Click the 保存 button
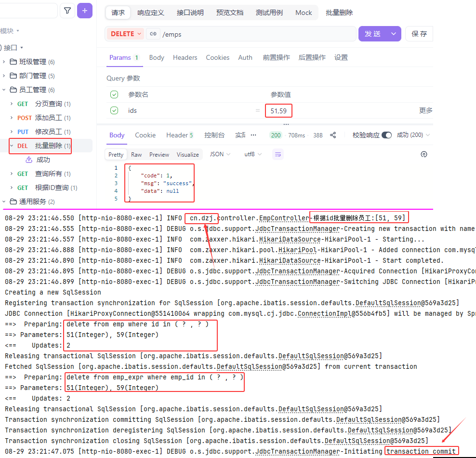 click(419, 34)
